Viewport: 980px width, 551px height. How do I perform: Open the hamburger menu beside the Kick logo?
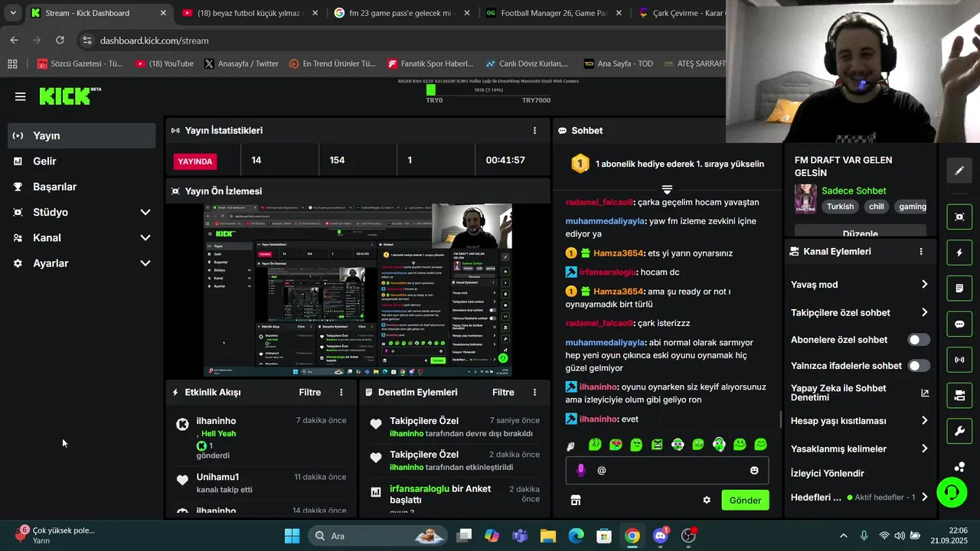[x=21, y=96]
